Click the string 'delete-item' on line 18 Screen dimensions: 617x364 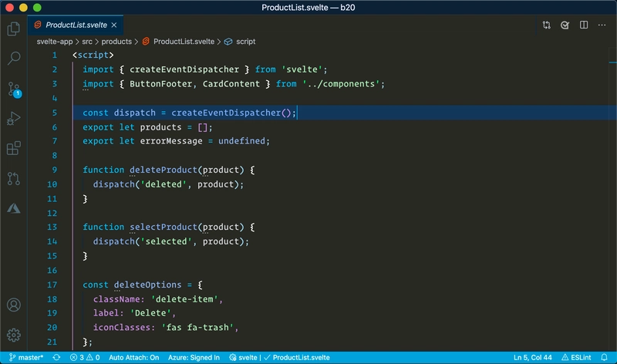184,299
